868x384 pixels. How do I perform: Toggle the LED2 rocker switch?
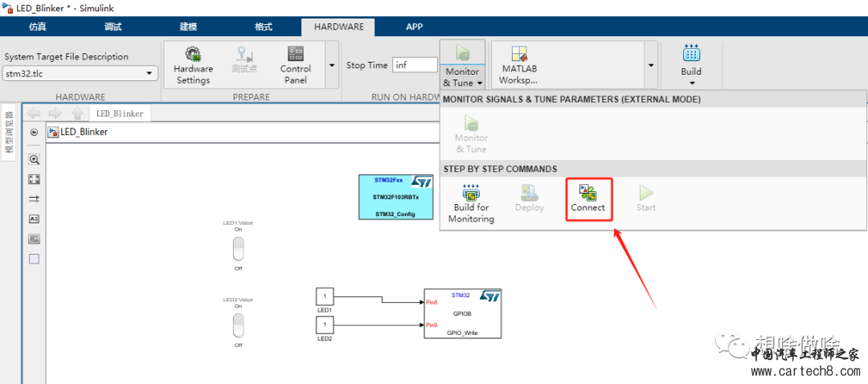(x=238, y=325)
